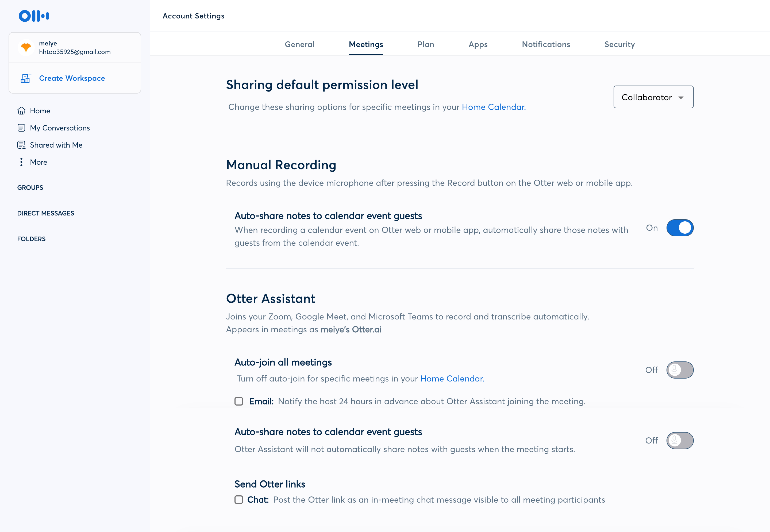Click the hhtao35925@gmail.com account email
This screenshot has width=770, height=532.
click(75, 52)
